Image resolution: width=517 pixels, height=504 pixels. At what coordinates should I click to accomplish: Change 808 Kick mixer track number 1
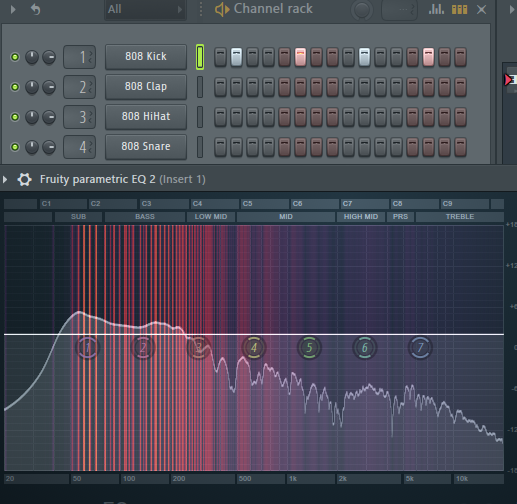79,57
